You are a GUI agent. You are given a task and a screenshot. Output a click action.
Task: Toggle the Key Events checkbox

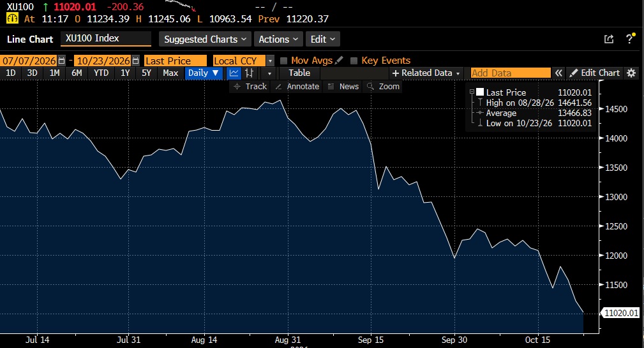pyautogui.click(x=354, y=61)
